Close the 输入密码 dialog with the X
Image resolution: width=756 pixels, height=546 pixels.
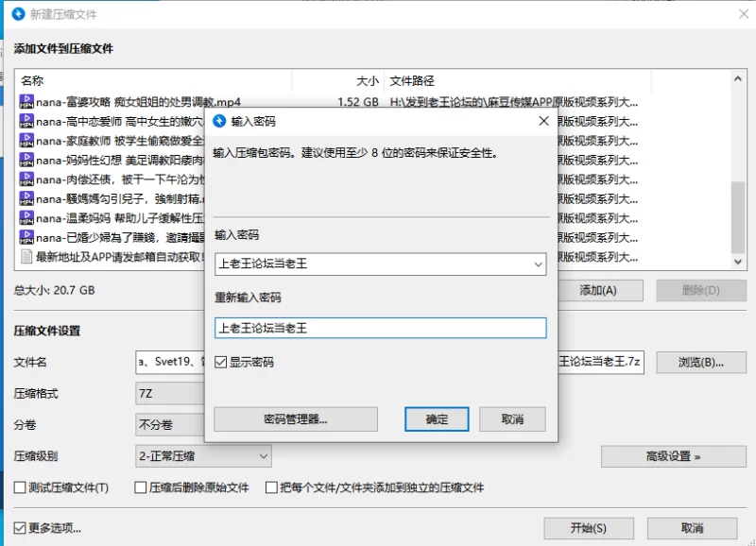tap(543, 121)
